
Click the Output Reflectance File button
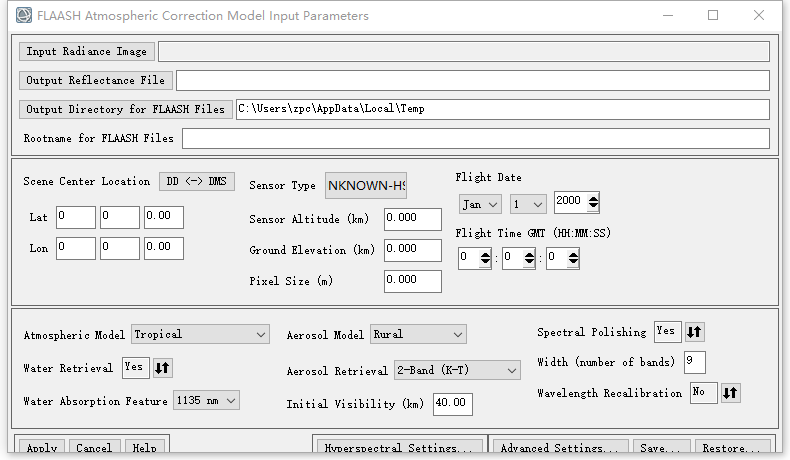[96, 81]
